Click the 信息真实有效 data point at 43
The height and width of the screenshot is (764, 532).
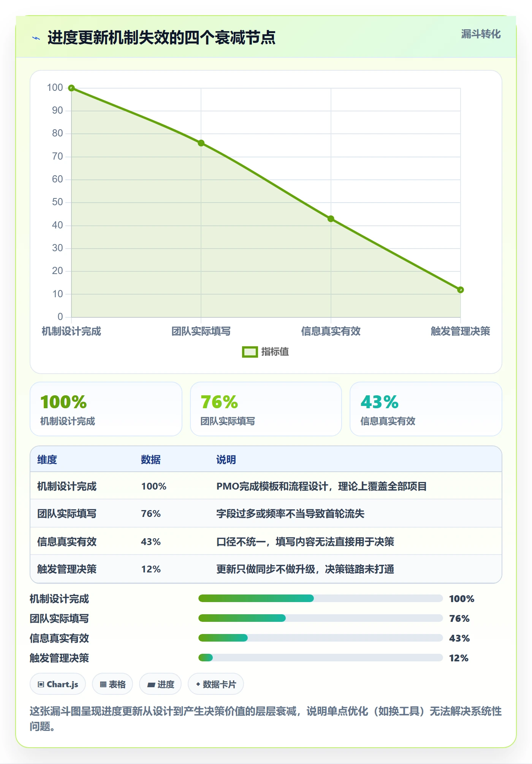pyautogui.click(x=331, y=219)
